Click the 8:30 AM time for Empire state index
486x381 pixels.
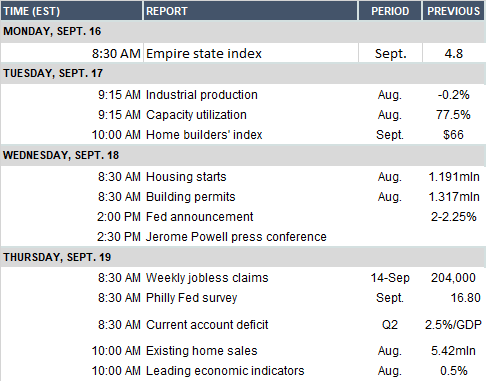[116, 53]
